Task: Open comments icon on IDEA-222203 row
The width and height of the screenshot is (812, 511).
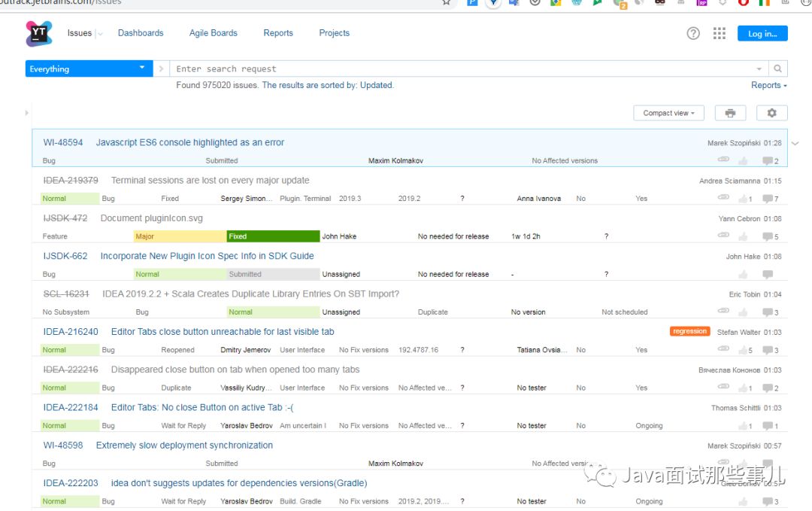Action: pos(768,501)
